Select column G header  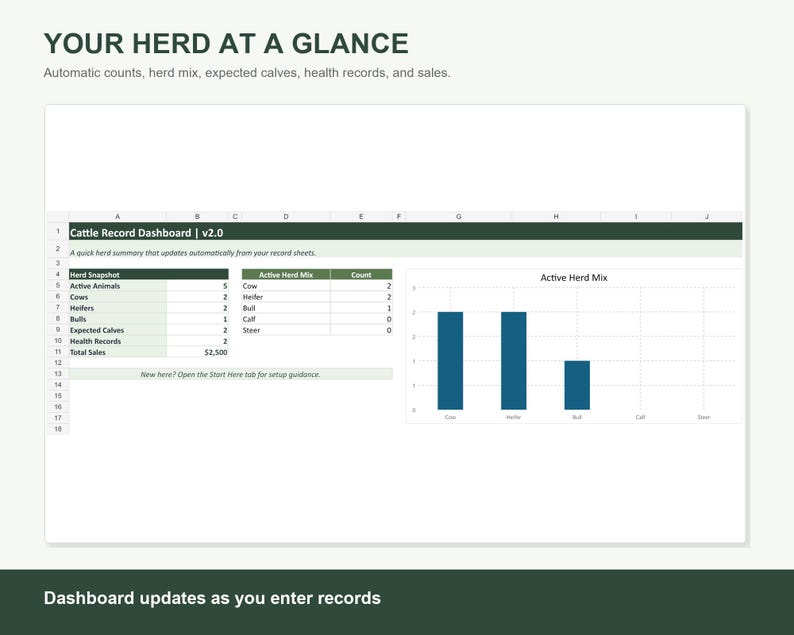(x=458, y=217)
